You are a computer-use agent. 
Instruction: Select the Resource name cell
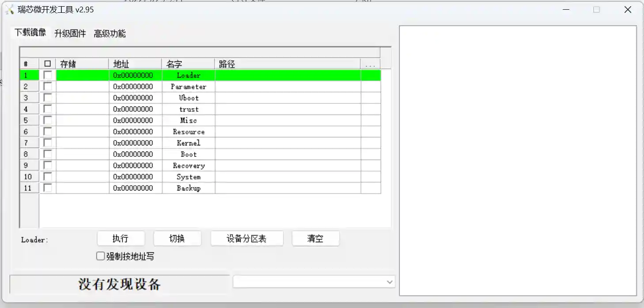(189, 132)
